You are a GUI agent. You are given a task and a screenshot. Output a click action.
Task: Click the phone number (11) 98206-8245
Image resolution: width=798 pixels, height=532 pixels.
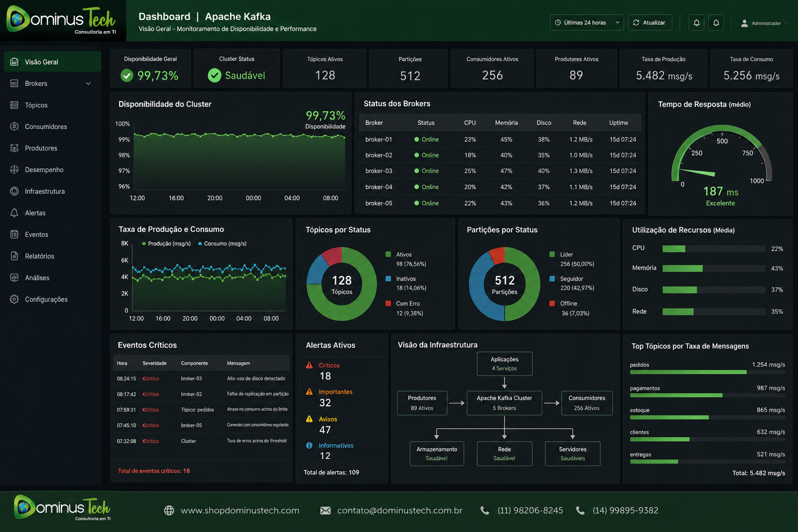pyautogui.click(x=530, y=511)
